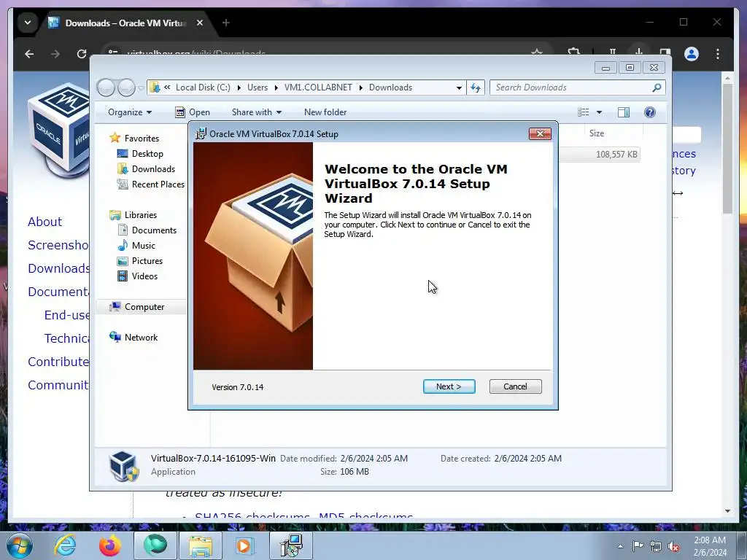The height and width of the screenshot is (560, 747).
Task: Open Chrome tab search dropdown
Action: (28, 23)
